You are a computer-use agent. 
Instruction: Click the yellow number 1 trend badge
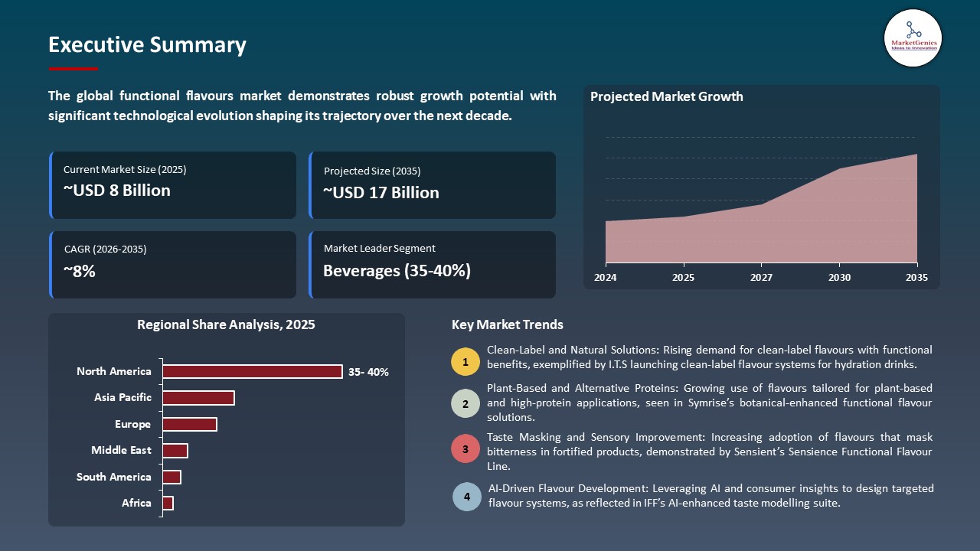coord(465,362)
